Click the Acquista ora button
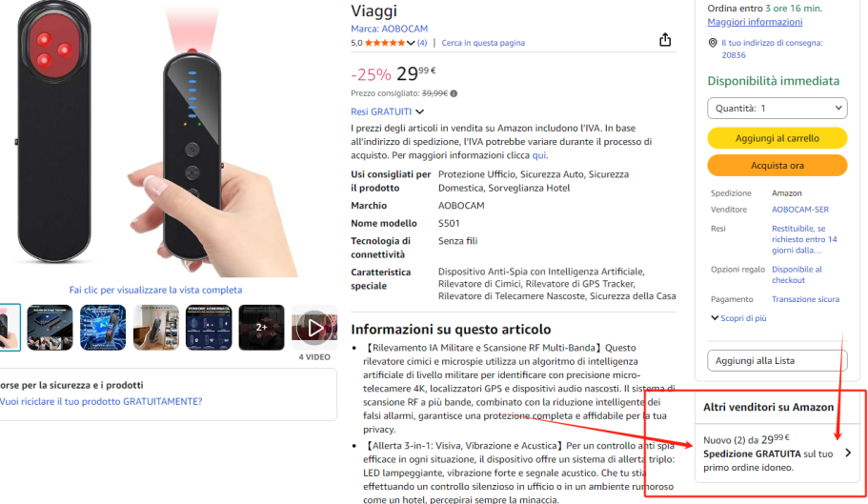This screenshot has width=868, height=504. point(777,166)
